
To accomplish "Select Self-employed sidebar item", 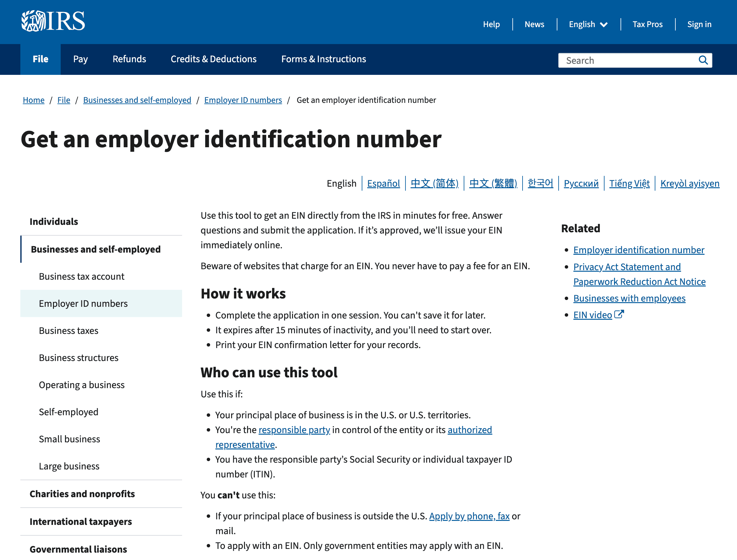I will tap(68, 412).
